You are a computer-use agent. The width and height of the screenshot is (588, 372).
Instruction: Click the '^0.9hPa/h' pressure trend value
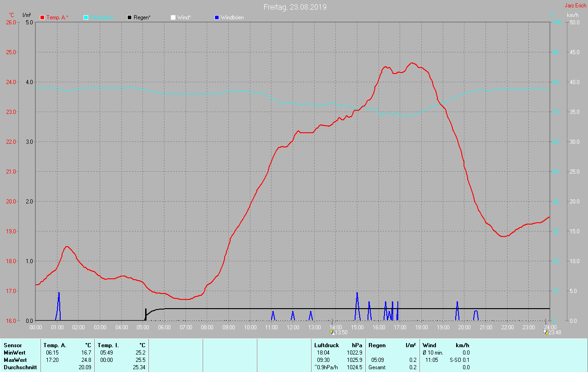[x=327, y=367]
